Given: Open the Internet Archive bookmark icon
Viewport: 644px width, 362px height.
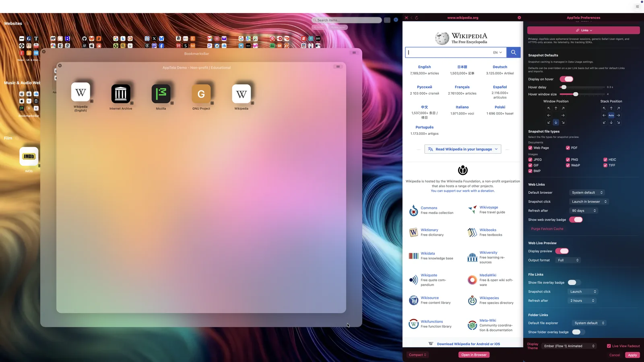Looking at the screenshot, I should coord(121,94).
